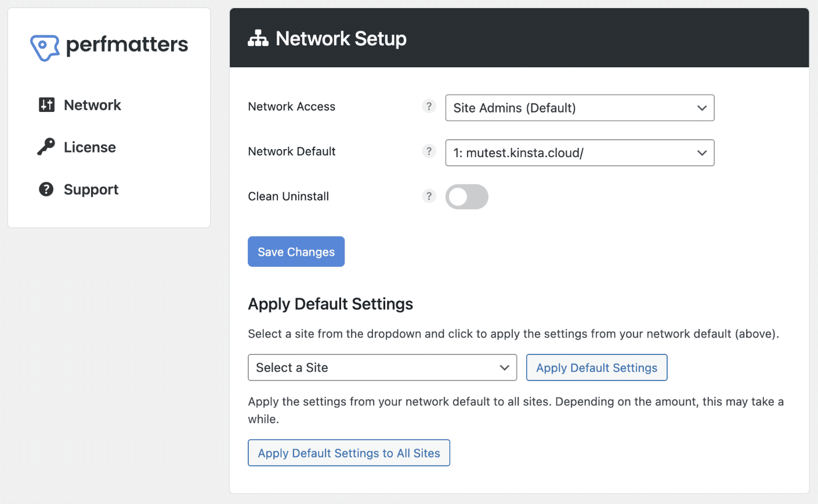The width and height of the screenshot is (818, 504).
Task: Click the perfmatters logo icon
Action: 45,47
